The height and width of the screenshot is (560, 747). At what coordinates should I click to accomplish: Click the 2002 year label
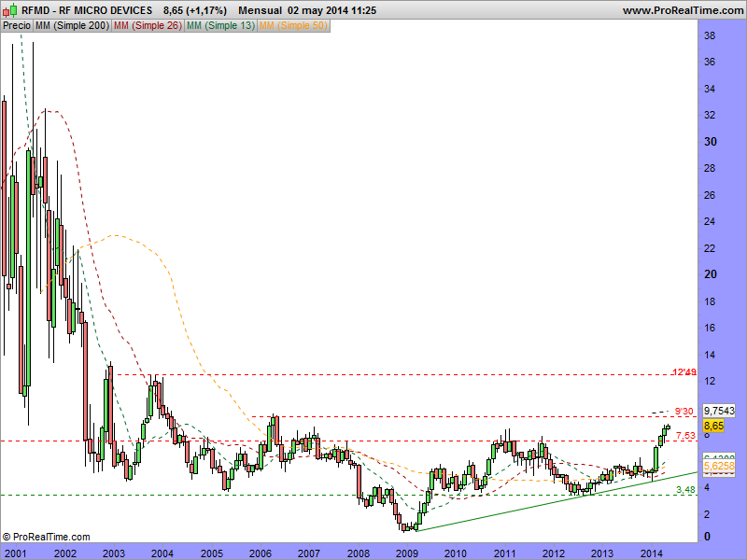pyautogui.click(x=64, y=553)
